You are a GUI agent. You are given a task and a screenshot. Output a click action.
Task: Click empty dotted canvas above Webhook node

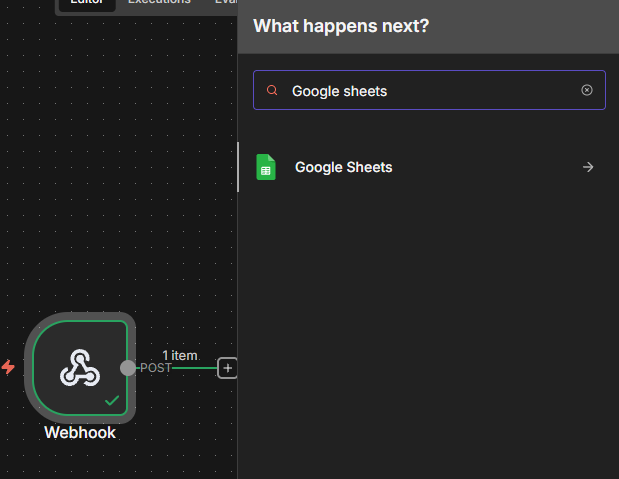[x=100, y=200]
